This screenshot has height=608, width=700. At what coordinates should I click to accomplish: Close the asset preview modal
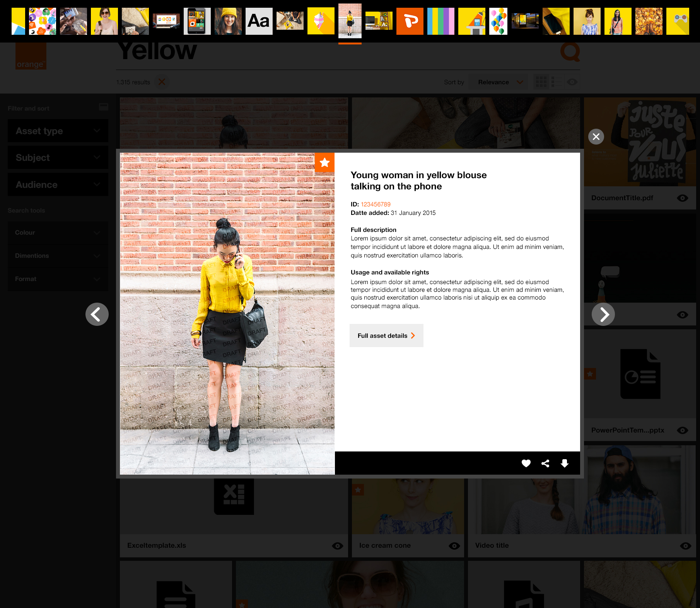(x=596, y=136)
